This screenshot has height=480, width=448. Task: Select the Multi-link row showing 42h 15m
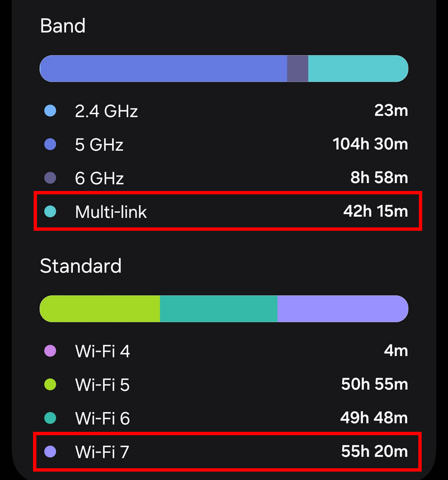click(228, 211)
